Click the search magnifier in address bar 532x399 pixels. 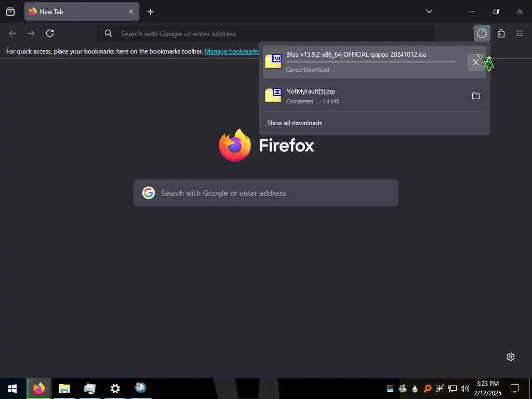point(108,33)
